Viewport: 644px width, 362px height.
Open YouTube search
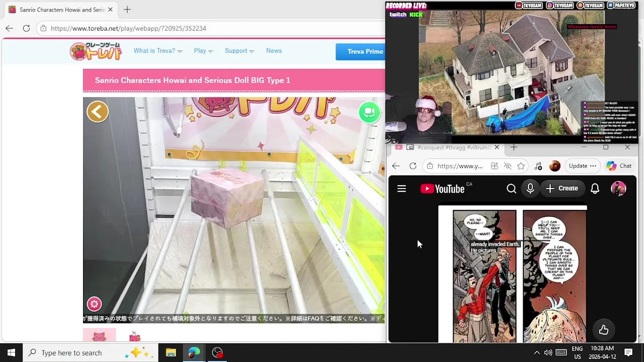[x=511, y=189]
